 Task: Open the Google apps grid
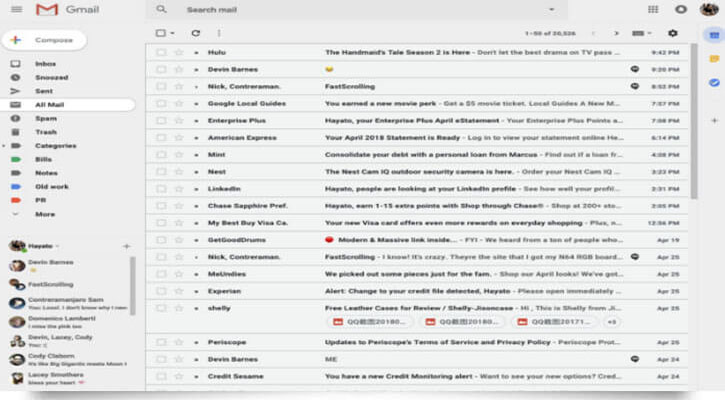[653, 9]
